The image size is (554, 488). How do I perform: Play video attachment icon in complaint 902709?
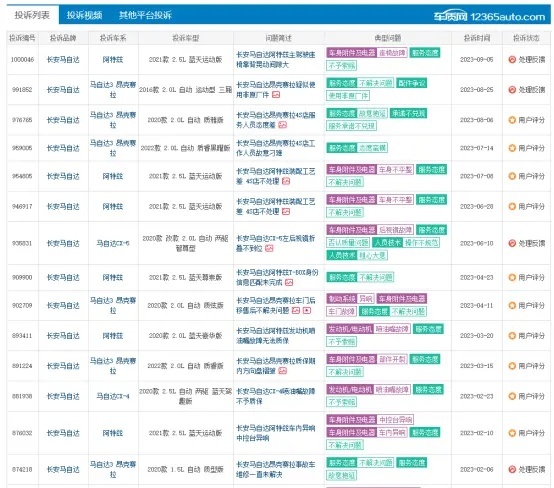307,310
